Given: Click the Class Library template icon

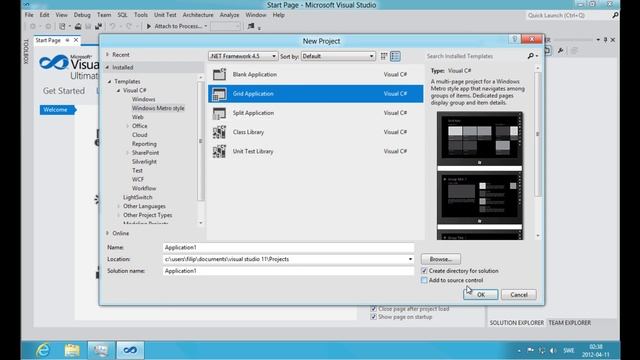Looking at the screenshot, I should coord(219,132).
